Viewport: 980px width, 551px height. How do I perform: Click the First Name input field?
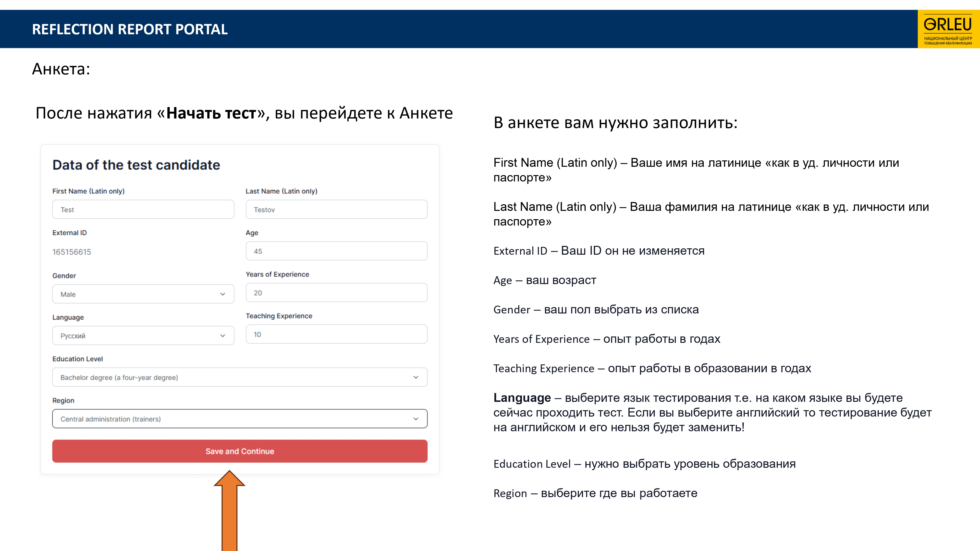click(x=143, y=210)
